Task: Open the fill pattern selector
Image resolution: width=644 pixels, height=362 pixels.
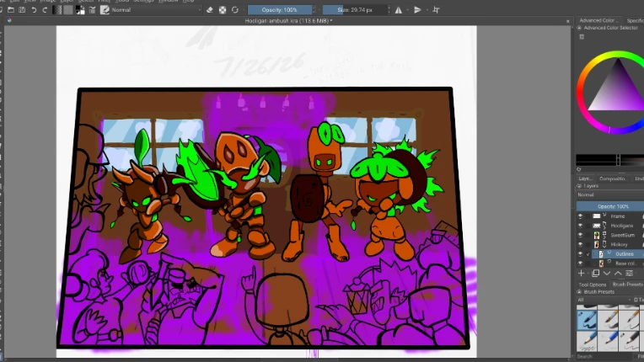Action: [x=68, y=10]
